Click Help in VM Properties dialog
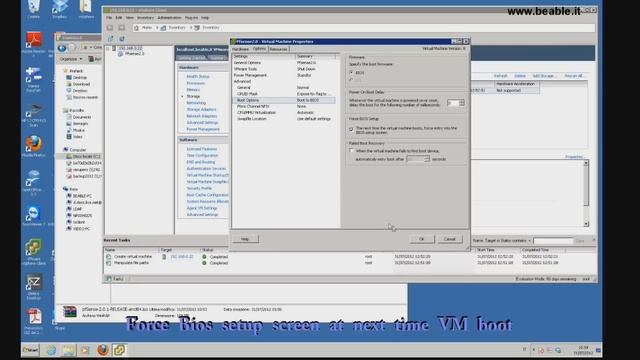 click(x=245, y=239)
